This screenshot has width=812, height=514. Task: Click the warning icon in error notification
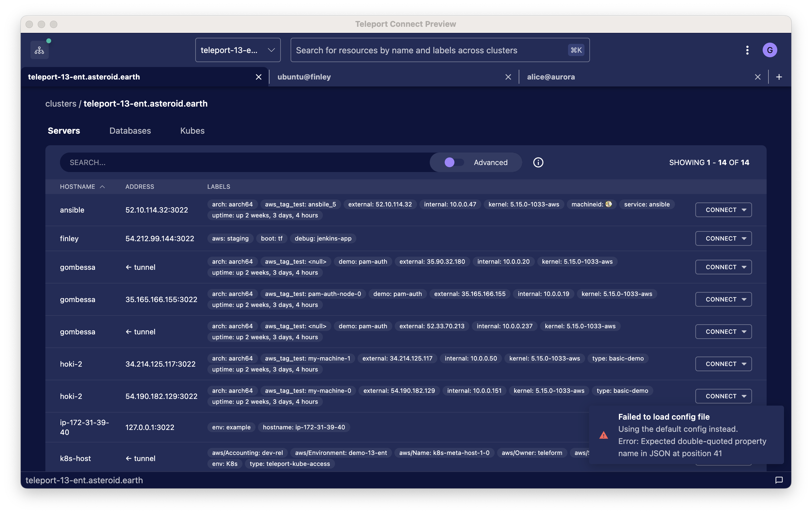coord(604,435)
